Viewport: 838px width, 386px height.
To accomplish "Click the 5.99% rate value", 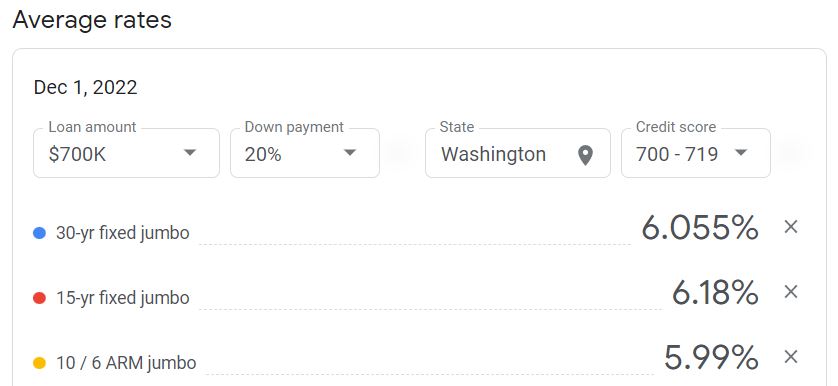I will pyautogui.click(x=711, y=357).
